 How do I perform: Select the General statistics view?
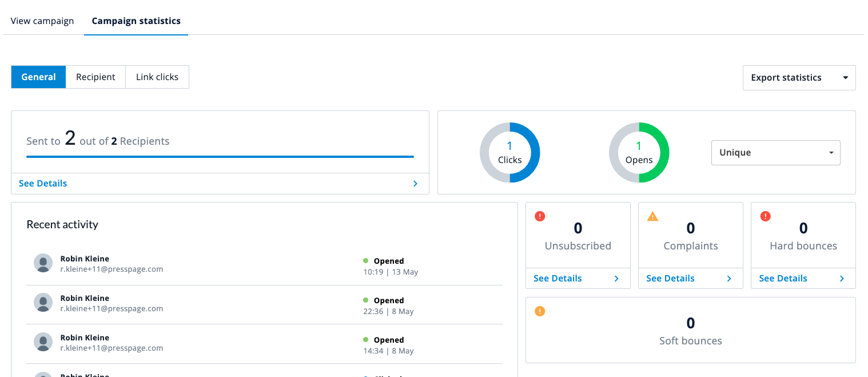pyautogui.click(x=38, y=77)
